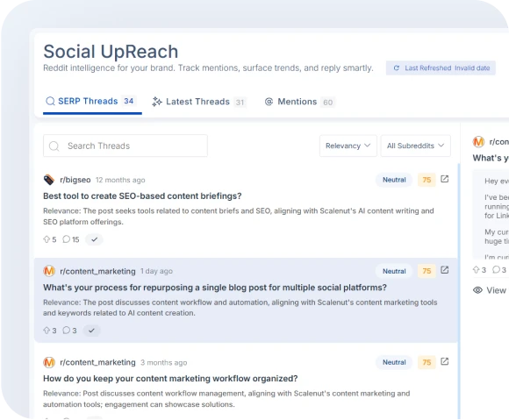The height and width of the screenshot is (420, 509).
Task: Open external link for the r/bigseo thread
Action: (x=444, y=179)
